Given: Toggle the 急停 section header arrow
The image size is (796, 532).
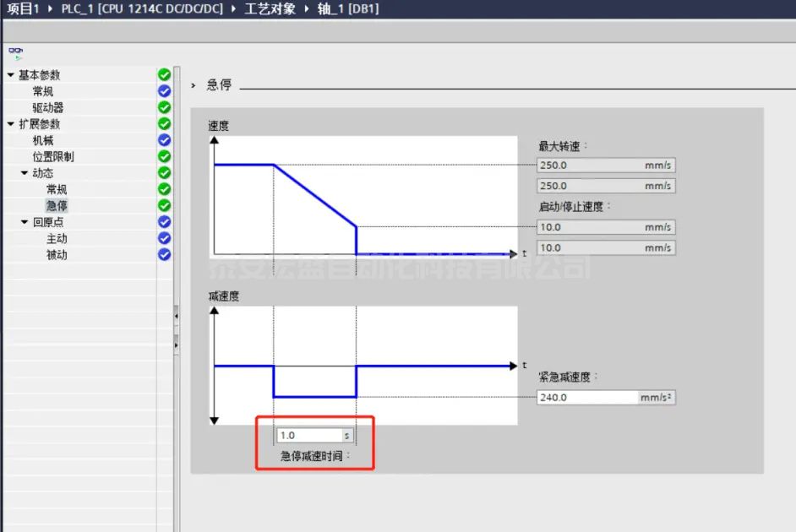Looking at the screenshot, I should (194, 85).
